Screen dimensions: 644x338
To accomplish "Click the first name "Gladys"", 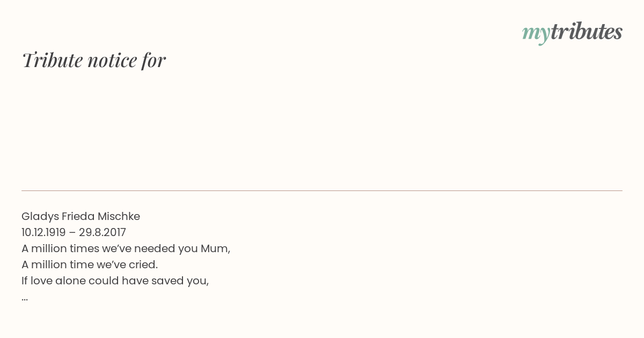I will (x=40, y=216).
